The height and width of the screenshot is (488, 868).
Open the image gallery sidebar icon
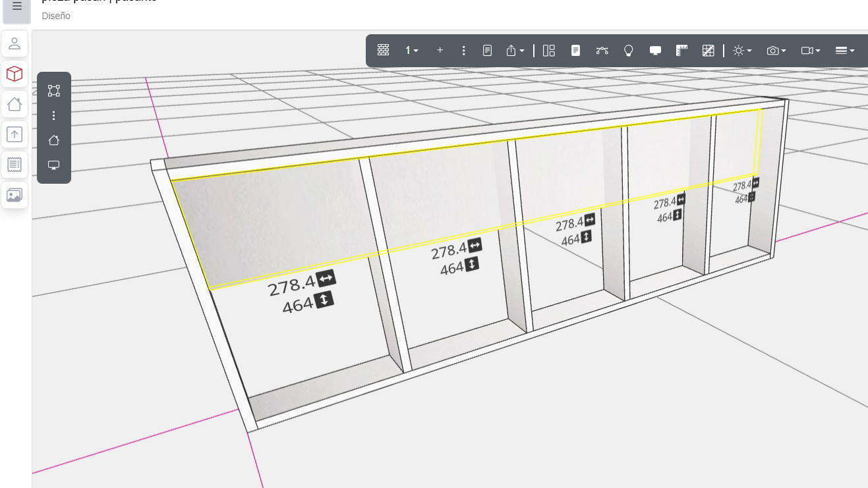pos(14,195)
